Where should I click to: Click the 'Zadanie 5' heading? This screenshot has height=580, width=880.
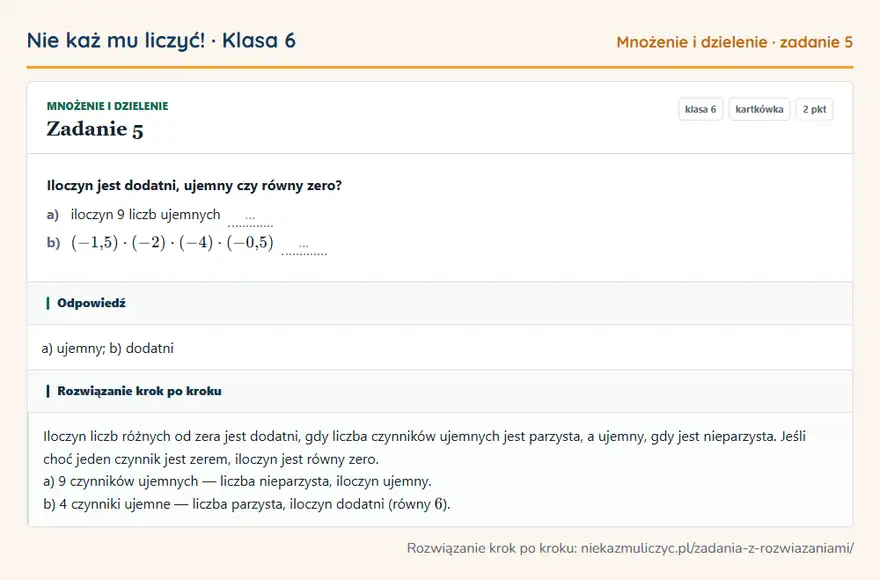click(95, 130)
